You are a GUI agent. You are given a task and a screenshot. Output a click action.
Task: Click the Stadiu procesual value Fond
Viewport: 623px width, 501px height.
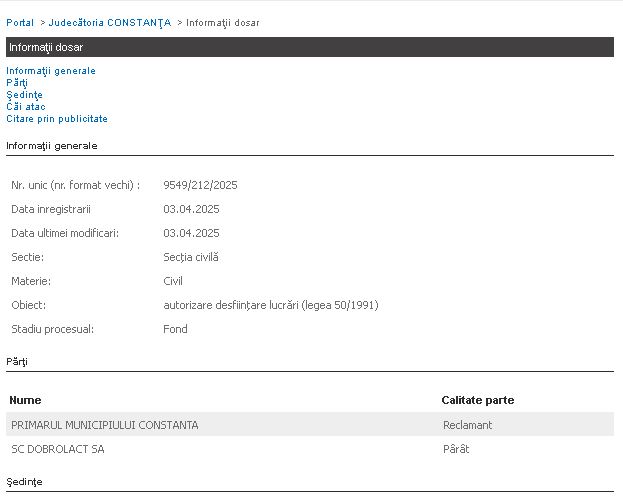coord(175,329)
